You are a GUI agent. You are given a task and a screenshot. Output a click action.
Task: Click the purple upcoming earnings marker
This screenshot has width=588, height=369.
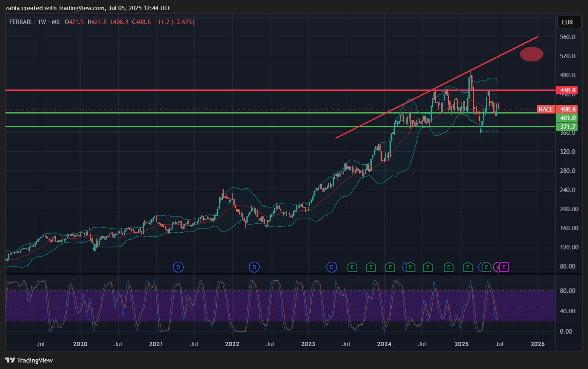[504, 267]
